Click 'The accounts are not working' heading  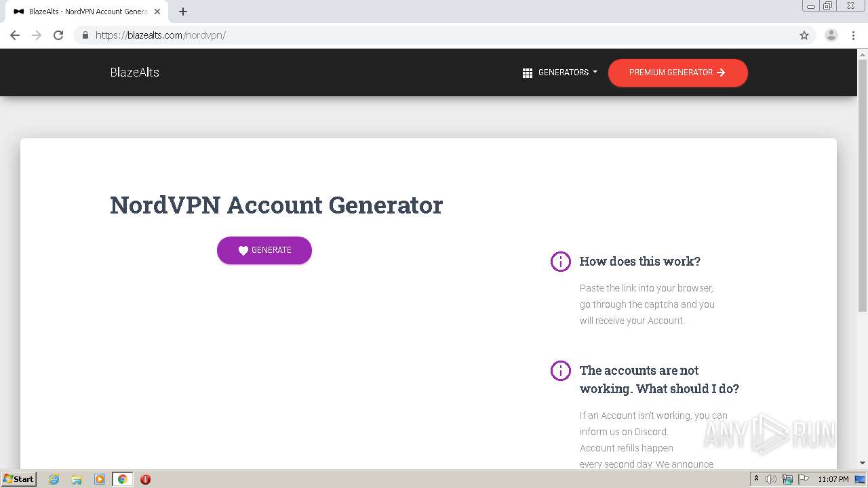click(659, 380)
